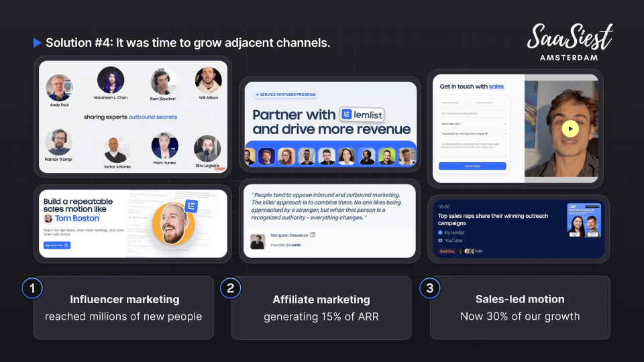Select Andy Paul's profile photo
The height and width of the screenshot is (362, 644).
(59, 88)
